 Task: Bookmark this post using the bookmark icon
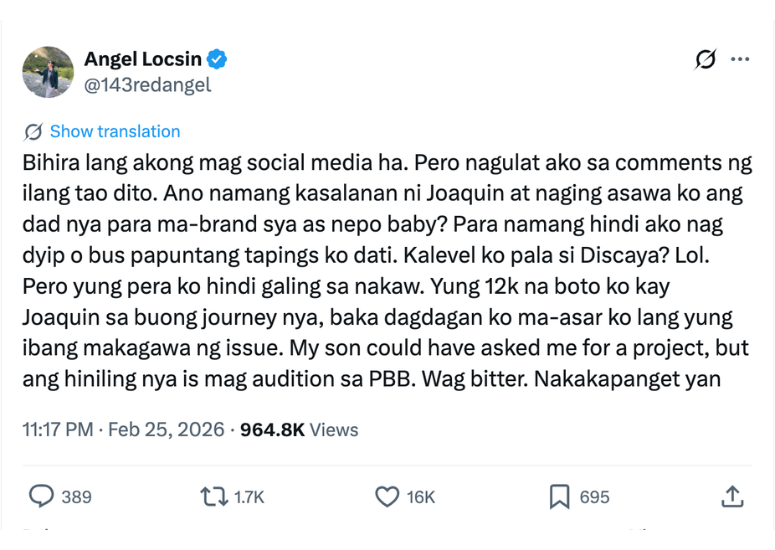pos(560,496)
